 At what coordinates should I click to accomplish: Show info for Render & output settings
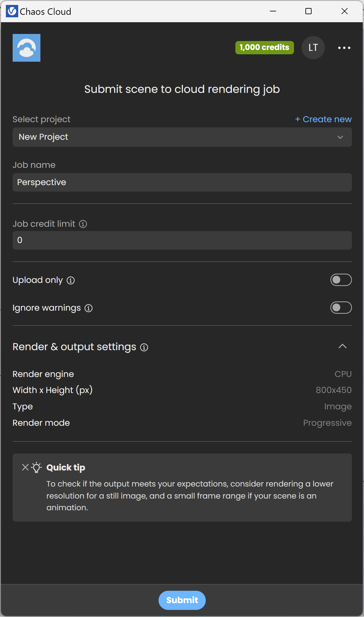[144, 347]
